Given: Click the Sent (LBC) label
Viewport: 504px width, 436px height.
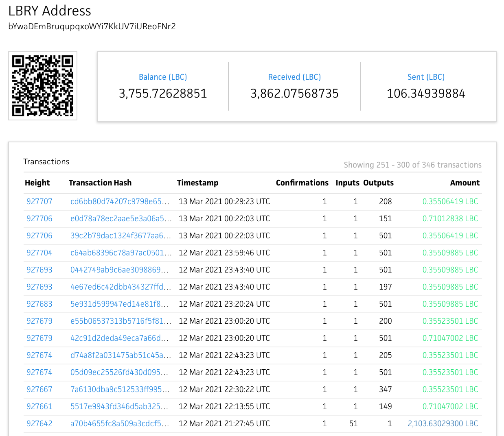Looking at the screenshot, I should click(426, 77).
